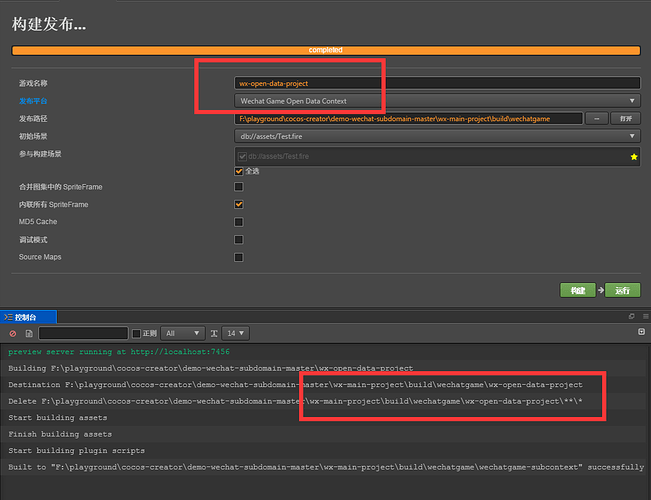Open the console panel menu icon

coord(646,316)
